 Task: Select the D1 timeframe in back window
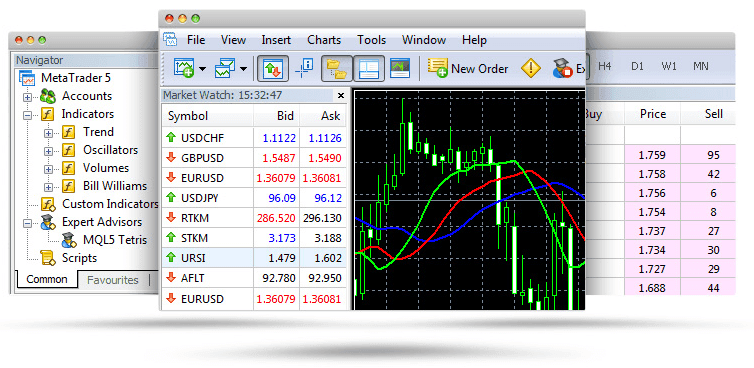(637, 66)
